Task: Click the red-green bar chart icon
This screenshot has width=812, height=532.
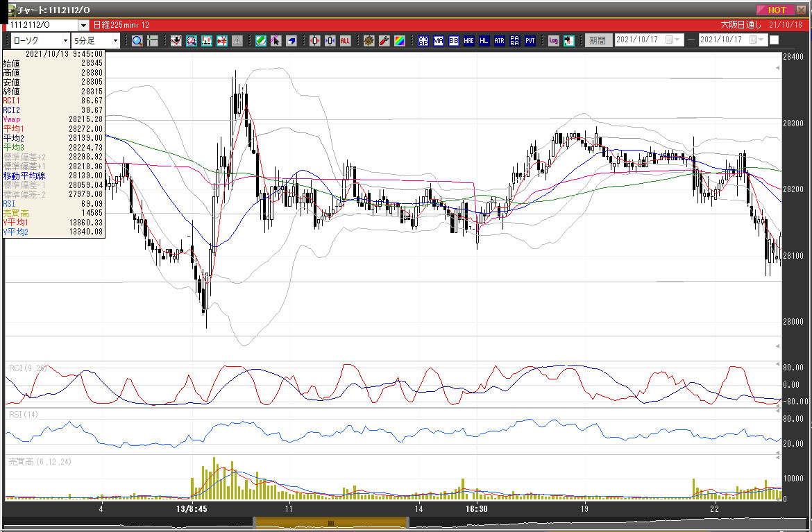Action: (207, 41)
